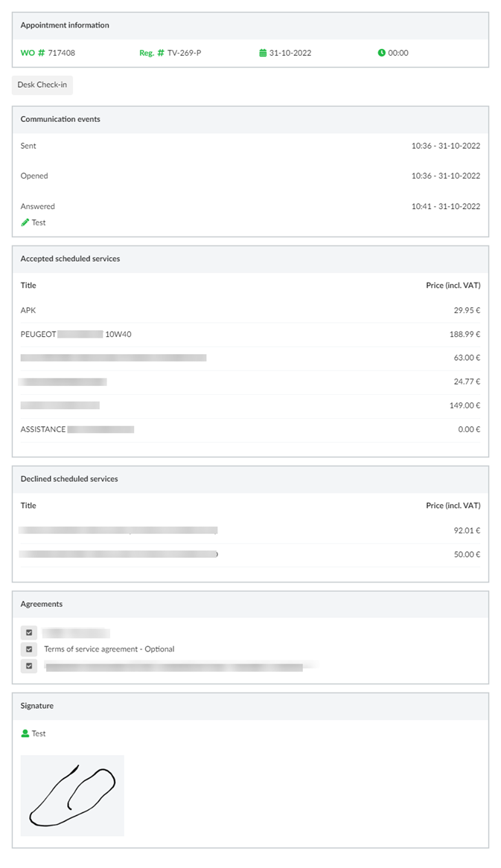Click the hash icon beside Reg.
The height and width of the screenshot is (868, 501).
point(160,53)
